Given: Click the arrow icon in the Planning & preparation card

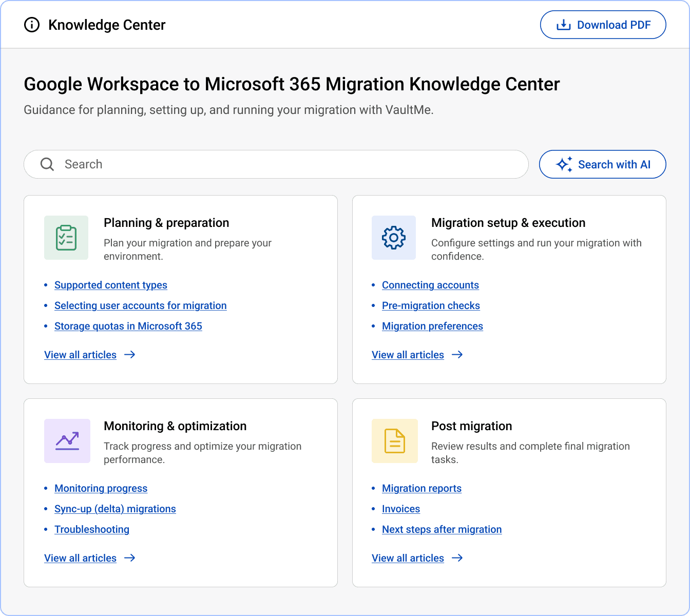Looking at the screenshot, I should click(130, 355).
